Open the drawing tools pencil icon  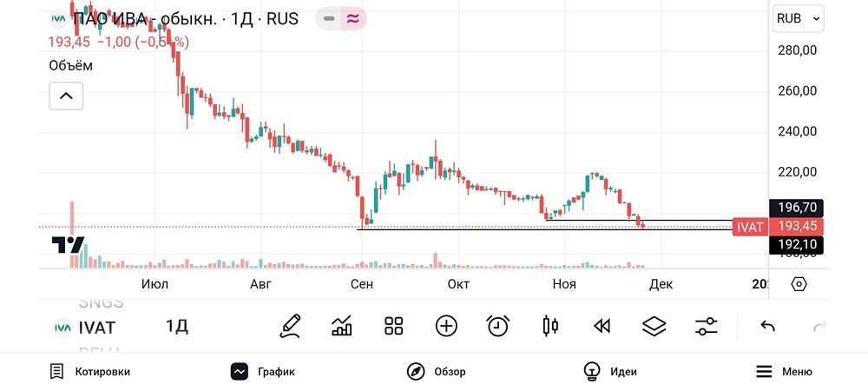[291, 327]
